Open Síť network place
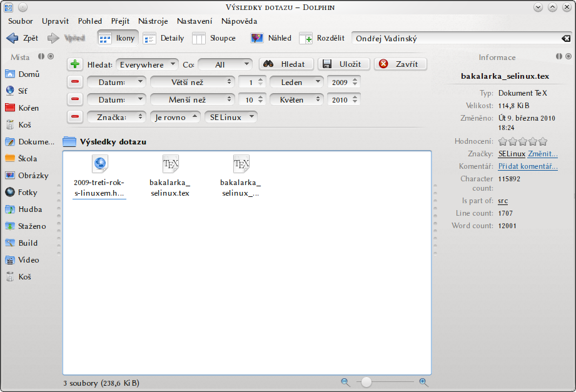 (16, 91)
